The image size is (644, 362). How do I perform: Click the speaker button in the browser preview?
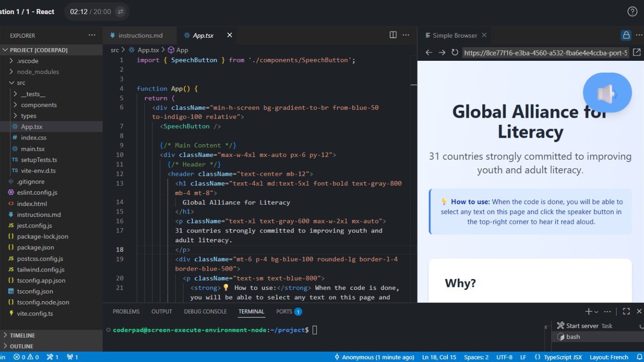coord(607,93)
